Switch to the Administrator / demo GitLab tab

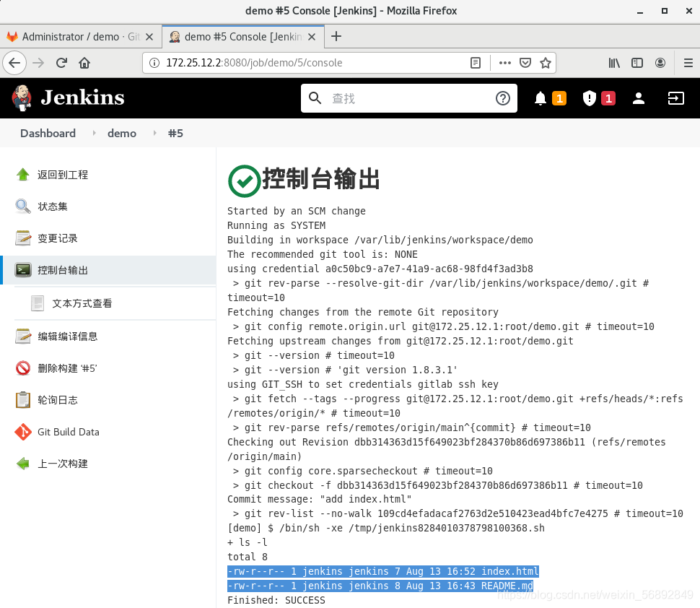(80, 37)
